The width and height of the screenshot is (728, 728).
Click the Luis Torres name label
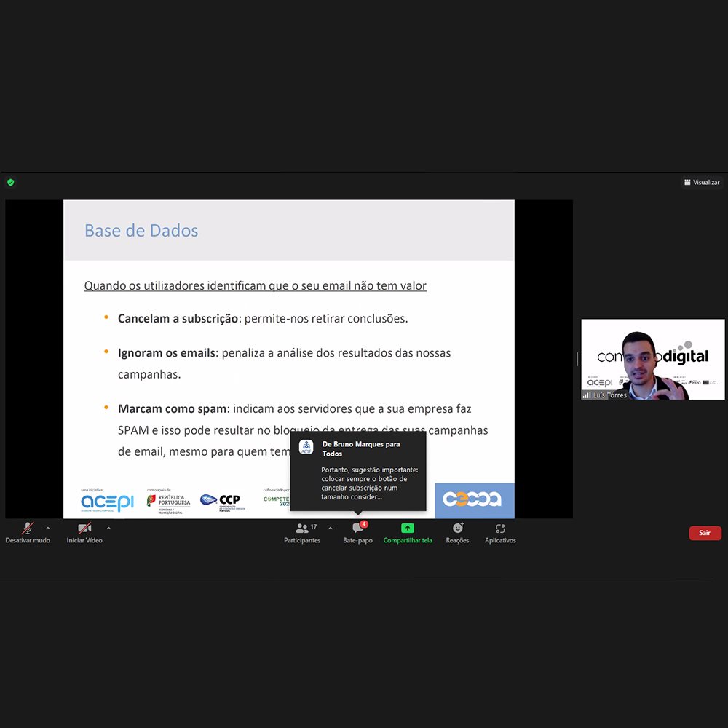[610, 395]
